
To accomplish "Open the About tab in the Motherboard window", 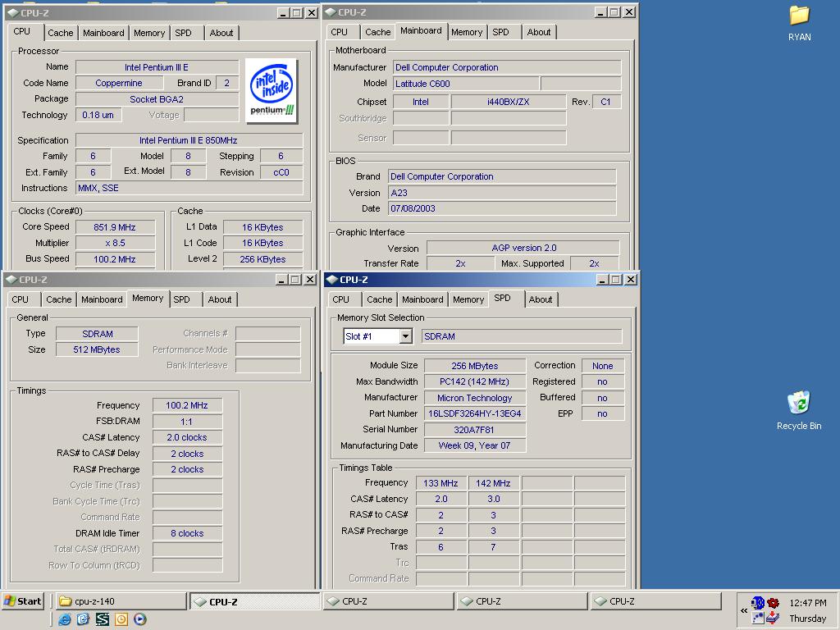I will [539, 32].
